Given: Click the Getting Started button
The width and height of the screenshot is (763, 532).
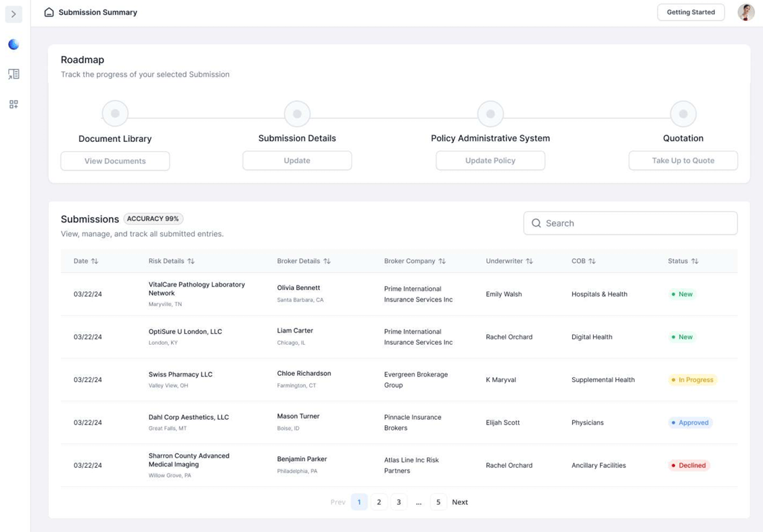Looking at the screenshot, I should coord(691,12).
